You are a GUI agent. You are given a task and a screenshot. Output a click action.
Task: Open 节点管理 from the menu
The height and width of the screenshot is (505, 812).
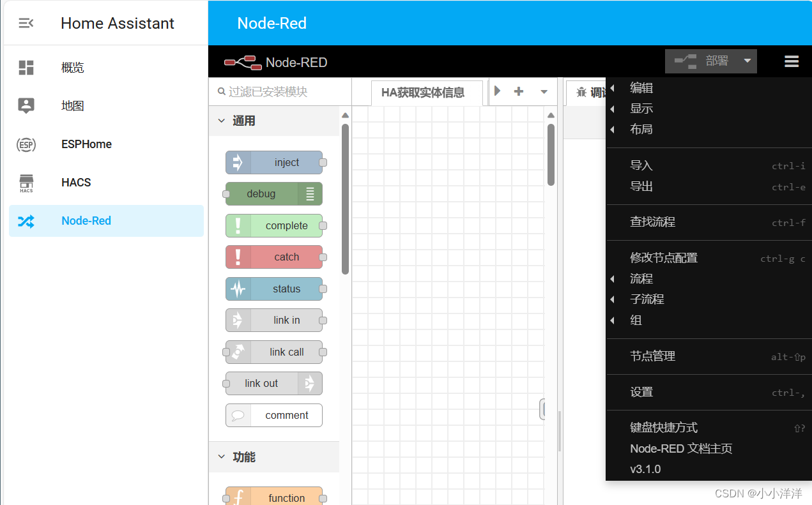(708, 356)
